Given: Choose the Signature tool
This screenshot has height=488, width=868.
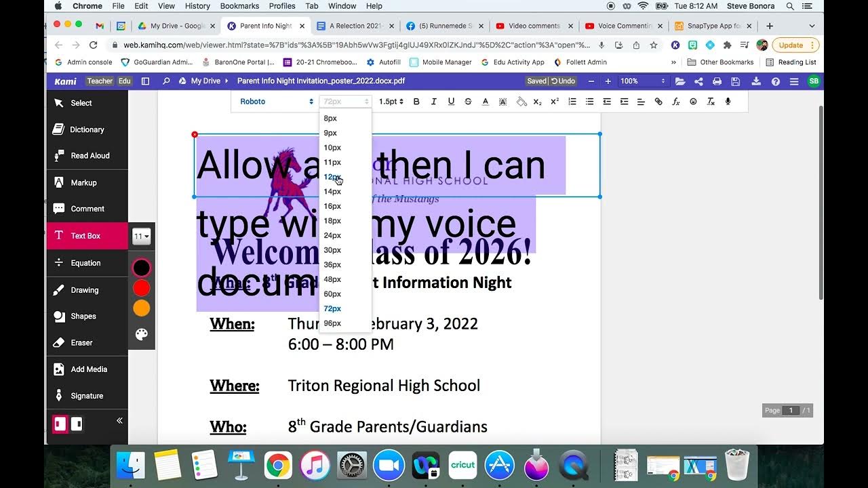Looking at the screenshot, I should (87, 396).
